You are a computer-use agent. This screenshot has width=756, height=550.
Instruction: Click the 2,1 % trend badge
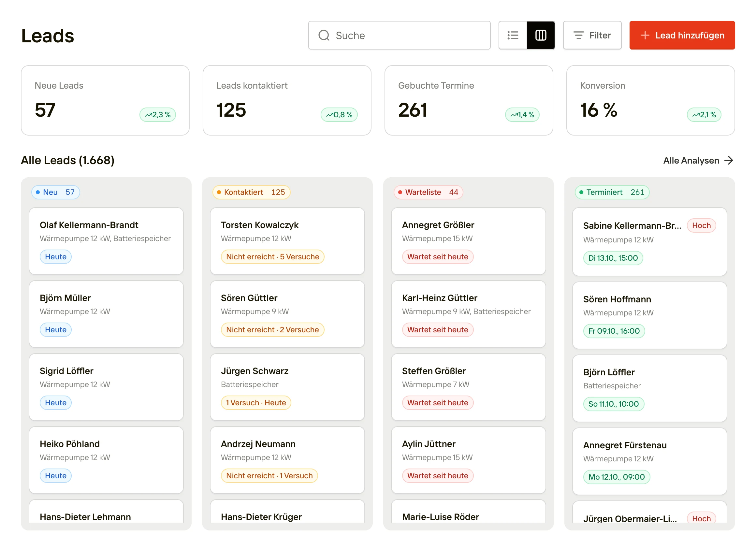click(x=704, y=115)
